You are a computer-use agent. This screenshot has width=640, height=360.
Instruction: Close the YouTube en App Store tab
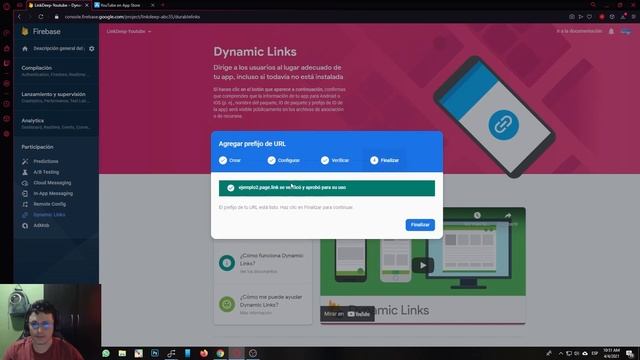(153, 5)
